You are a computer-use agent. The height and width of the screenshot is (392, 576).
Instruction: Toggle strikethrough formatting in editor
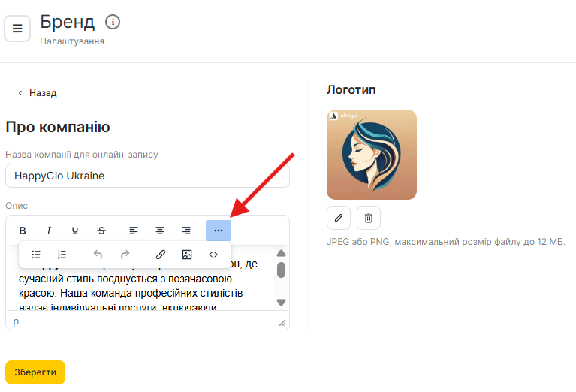coord(101,231)
